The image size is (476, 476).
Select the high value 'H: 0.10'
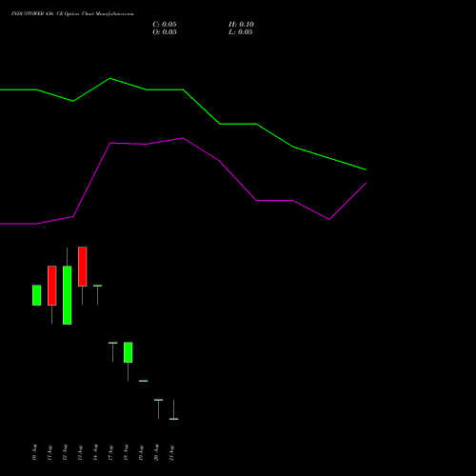241,25
